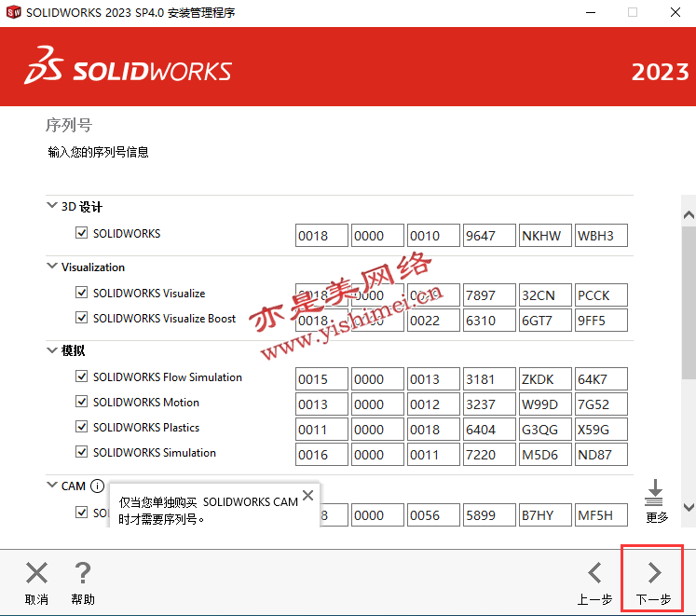Toggle the SOLIDWORKS Visualize checkbox
Screen dimensions: 696x616
(x=81, y=293)
